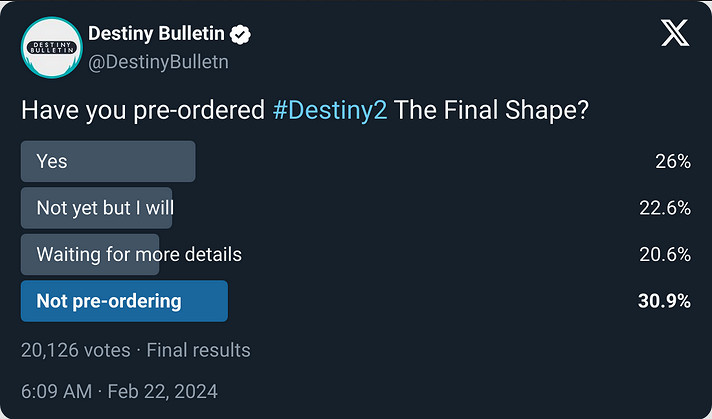Click the Destiny Bulletin profile avatar

pyautogui.click(x=51, y=49)
